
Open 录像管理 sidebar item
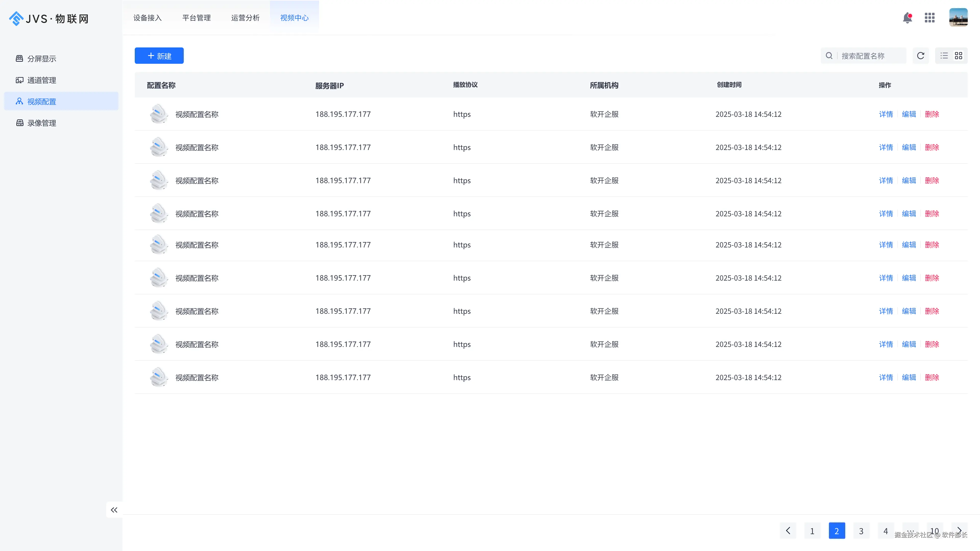41,123
